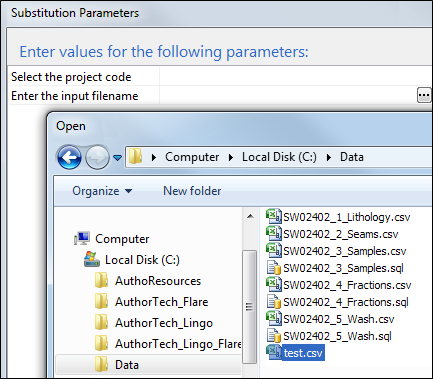Click the Enter the input filename value field
The height and width of the screenshot is (379, 433).
(288, 96)
